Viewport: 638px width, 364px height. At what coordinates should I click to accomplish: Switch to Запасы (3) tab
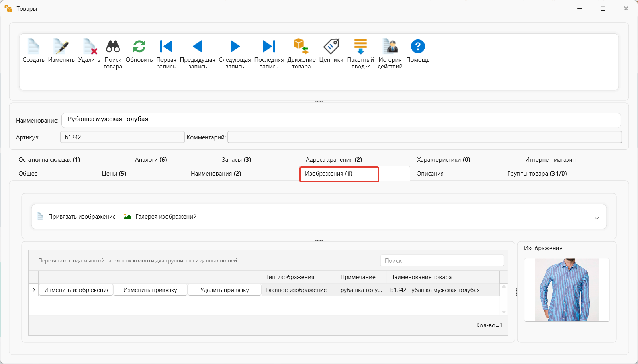pos(237,160)
